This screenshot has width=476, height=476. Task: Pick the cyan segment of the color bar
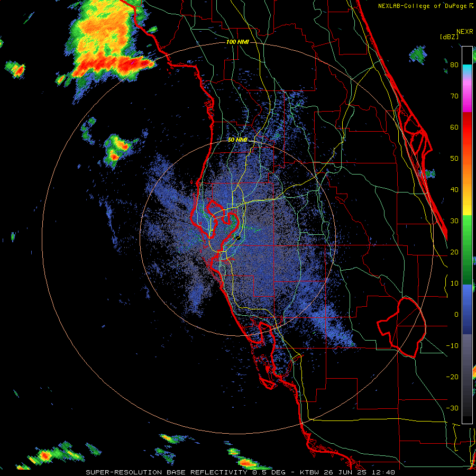tap(467, 70)
